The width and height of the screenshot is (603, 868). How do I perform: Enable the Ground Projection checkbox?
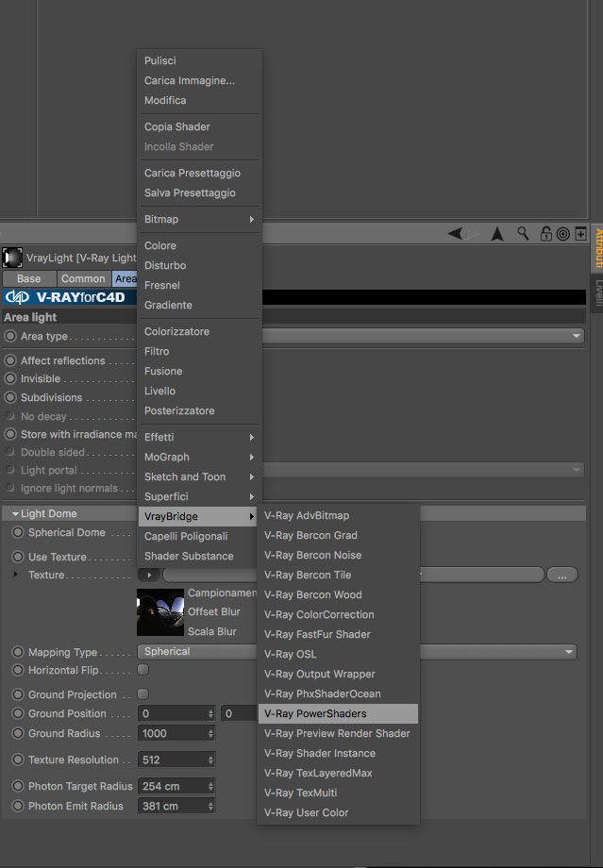(x=142, y=693)
